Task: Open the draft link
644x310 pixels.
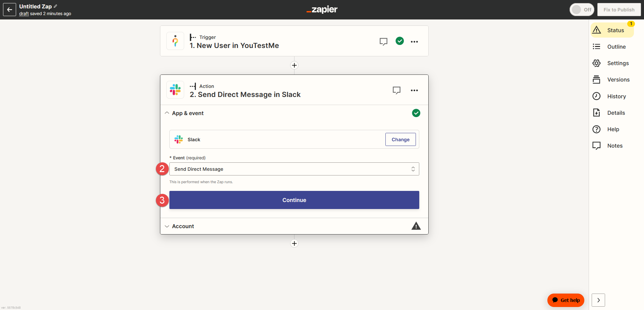Action: 24,14
